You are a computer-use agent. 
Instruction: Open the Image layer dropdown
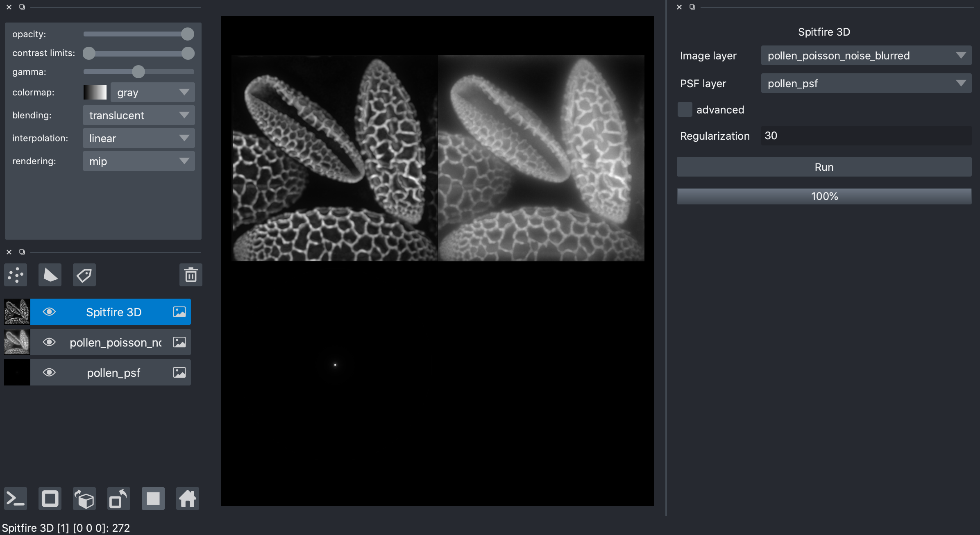pyautogui.click(x=866, y=56)
